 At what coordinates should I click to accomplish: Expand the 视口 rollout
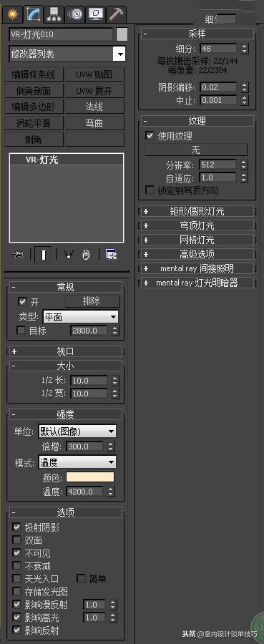66,351
